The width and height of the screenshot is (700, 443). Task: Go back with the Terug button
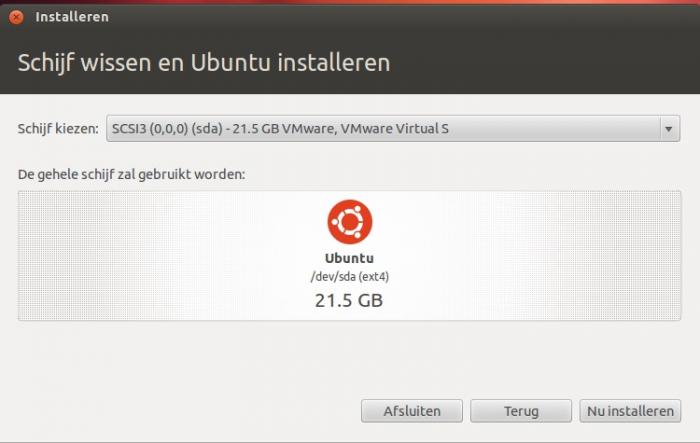521,411
